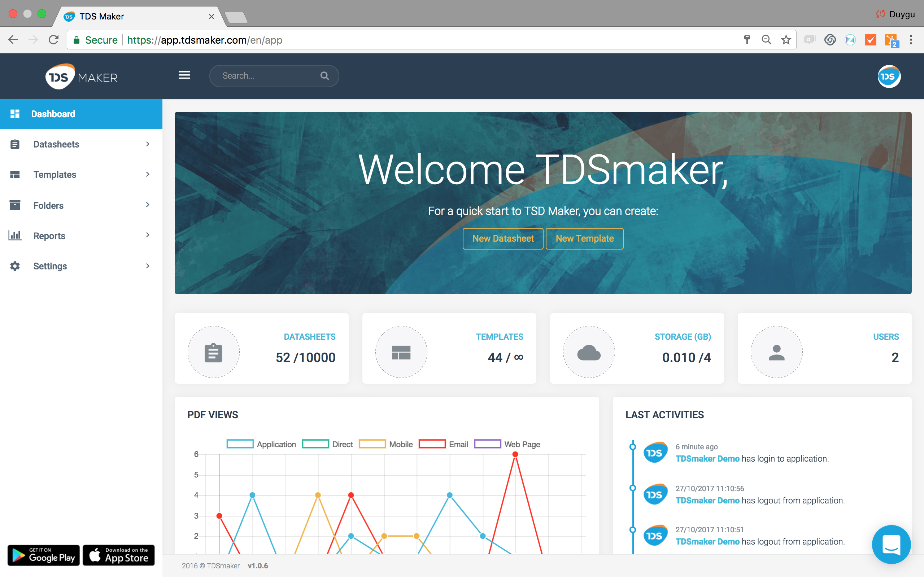The height and width of the screenshot is (577, 924).
Task: Expand the Reports sidebar menu
Action: pos(81,235)
